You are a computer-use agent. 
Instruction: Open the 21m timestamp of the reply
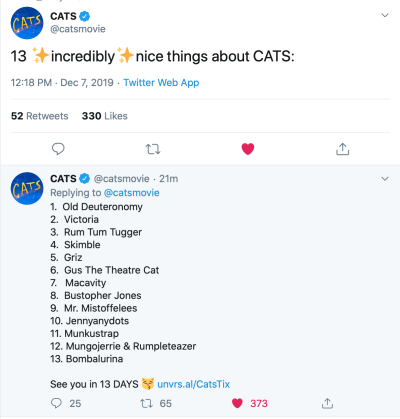coord(168,179)
